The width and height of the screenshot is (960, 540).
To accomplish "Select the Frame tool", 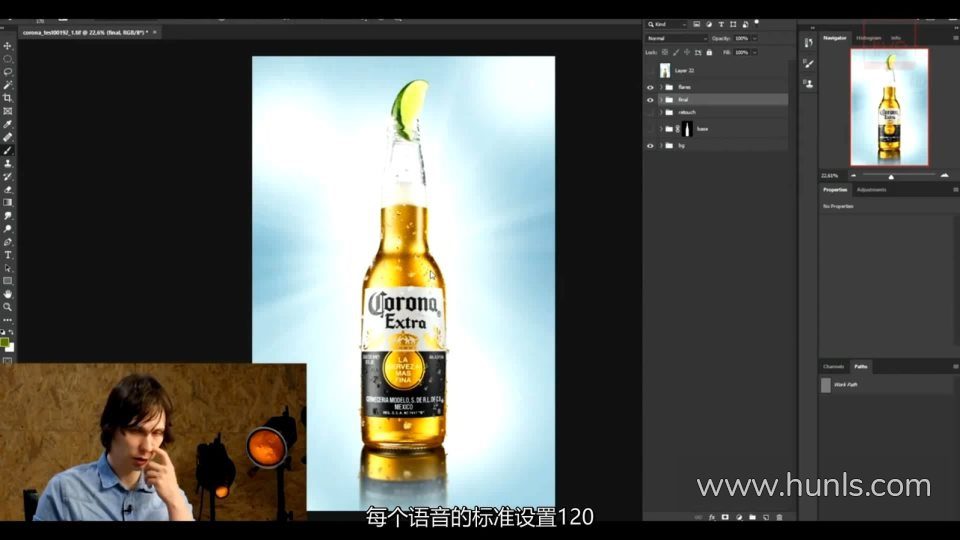I will coord(7,111).
